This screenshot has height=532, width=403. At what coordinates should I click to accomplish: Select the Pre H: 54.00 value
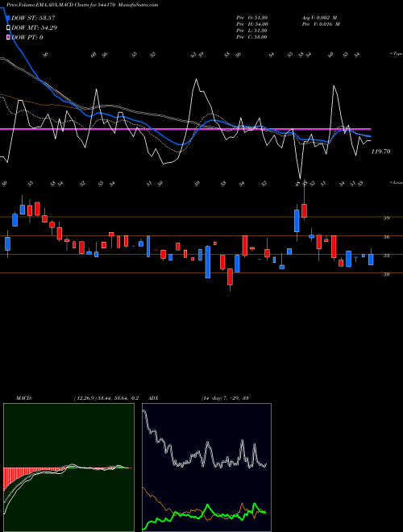[252, 24]
